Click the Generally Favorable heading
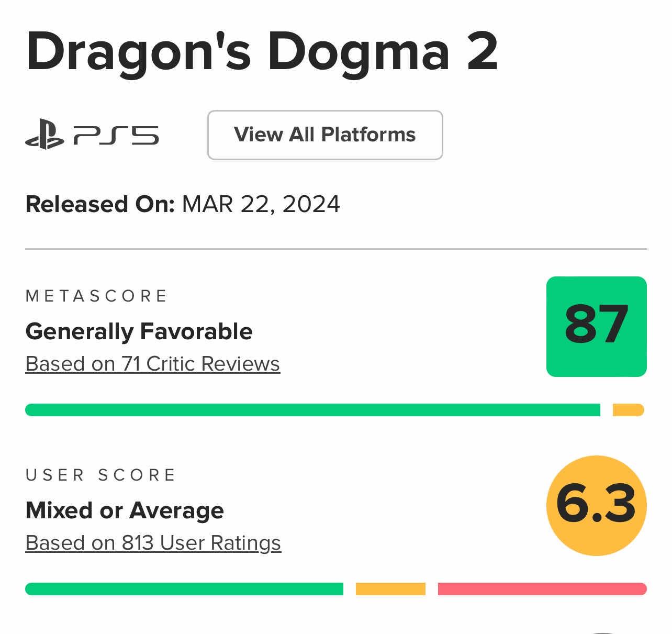 (x=139, y=331)
